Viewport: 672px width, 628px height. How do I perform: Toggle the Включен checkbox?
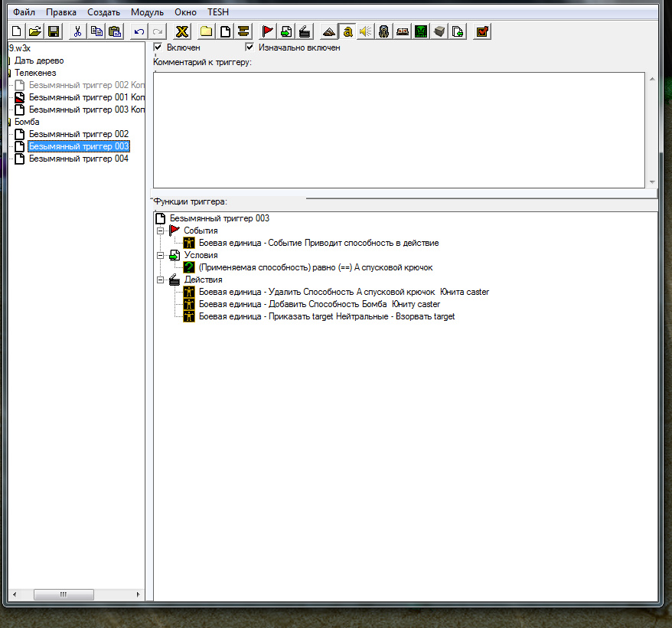coord(158,47)
